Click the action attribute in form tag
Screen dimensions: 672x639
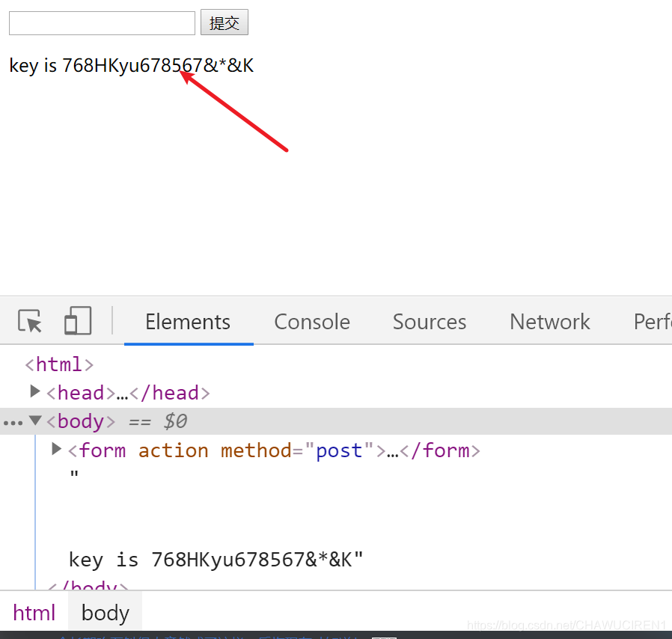coord(173,451)
